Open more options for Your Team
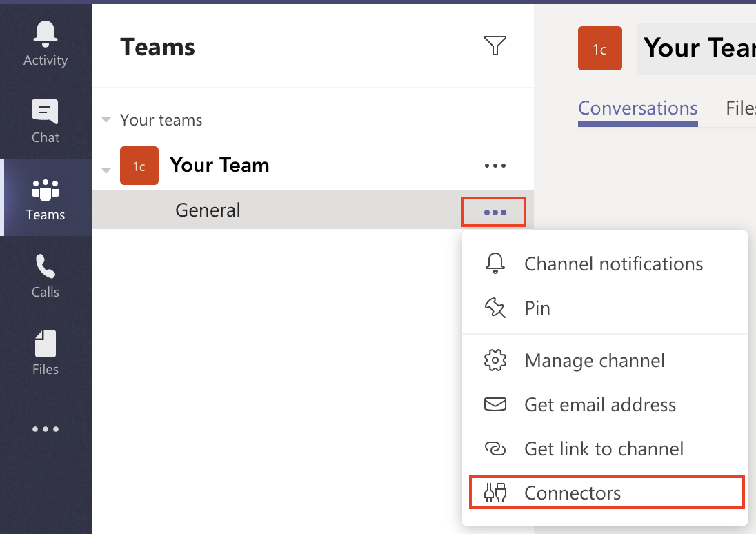This screenshot has width=756, height=534. pos(495,166)
